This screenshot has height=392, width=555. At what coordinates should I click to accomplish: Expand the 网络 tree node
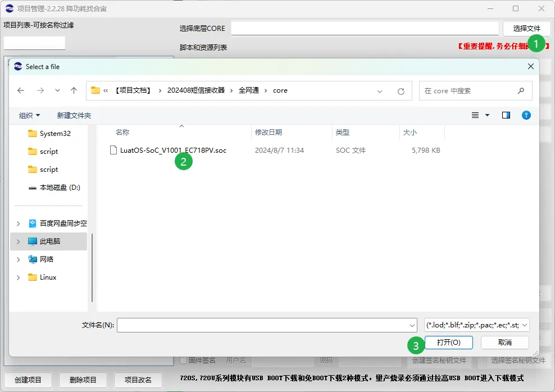(x=18, y=259)
